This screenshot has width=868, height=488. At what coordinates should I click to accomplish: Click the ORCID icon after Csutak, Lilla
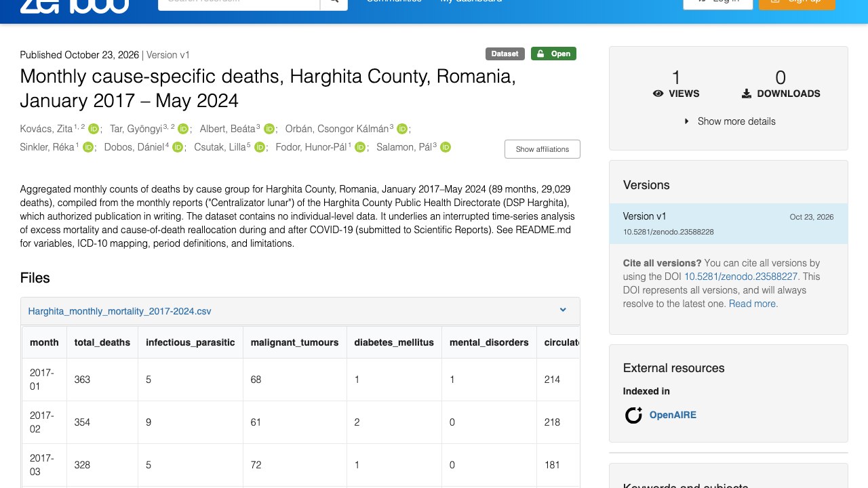[x=259, y=147]
